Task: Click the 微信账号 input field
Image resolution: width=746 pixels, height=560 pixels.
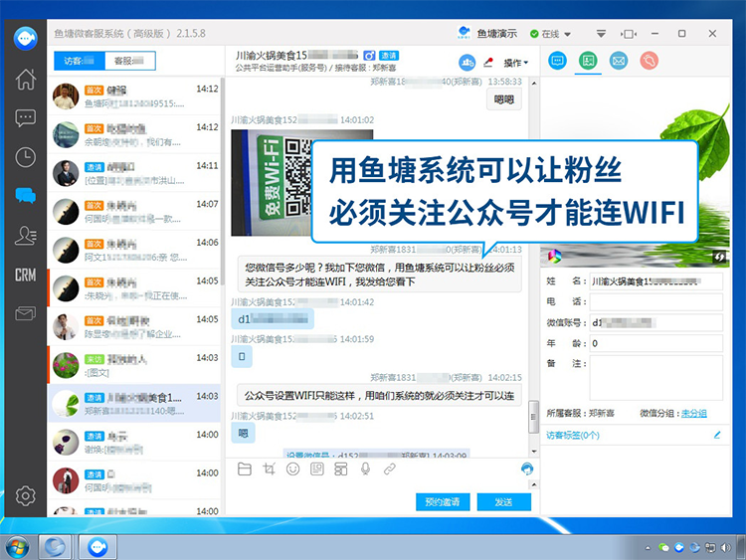Action: (656, 322)
